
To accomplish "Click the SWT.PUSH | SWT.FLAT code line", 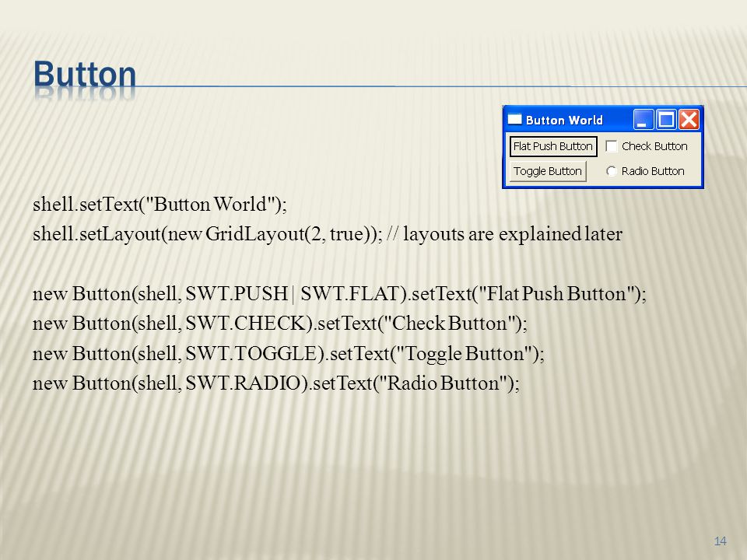I will (x=339, y=294).
